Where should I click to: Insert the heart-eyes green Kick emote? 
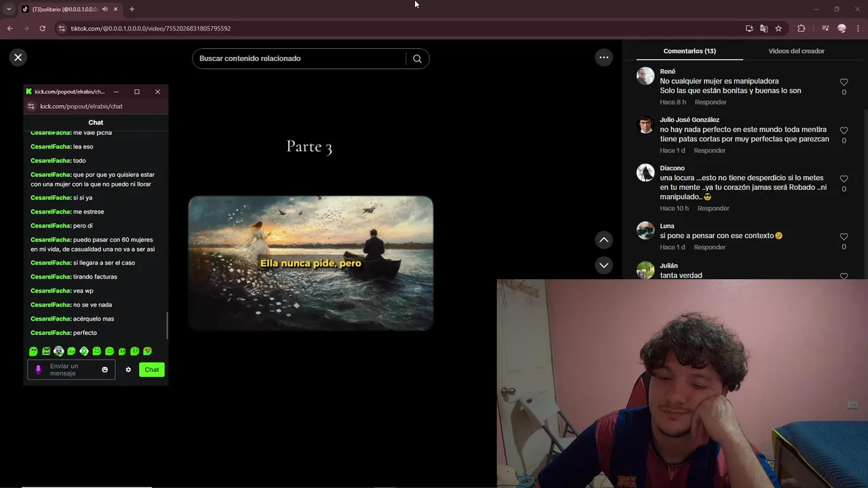pyautogui.click(x=147, y=351)
